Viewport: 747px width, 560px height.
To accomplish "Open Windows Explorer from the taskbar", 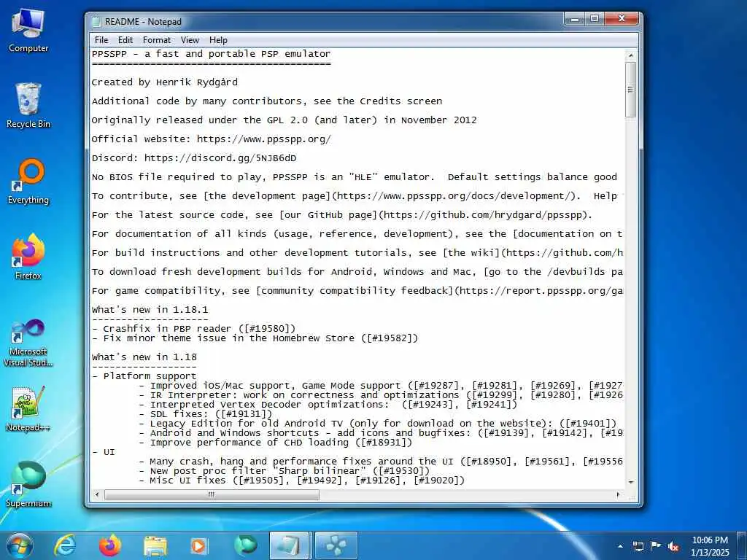I will pos(155,546).
